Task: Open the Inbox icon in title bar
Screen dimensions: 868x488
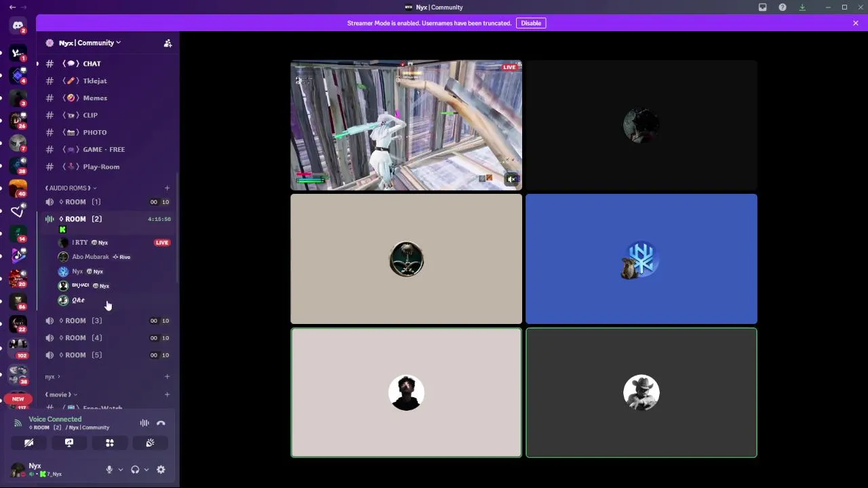Action: 763,7
